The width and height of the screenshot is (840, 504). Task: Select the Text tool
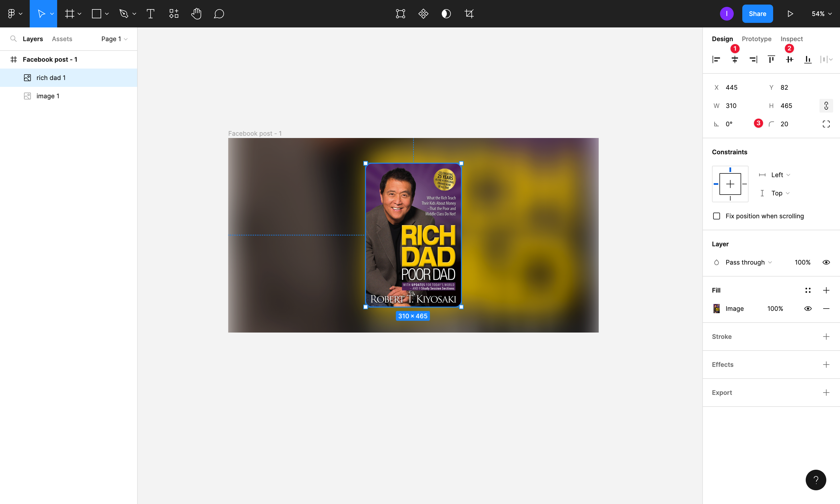click(x=150, y=14)
